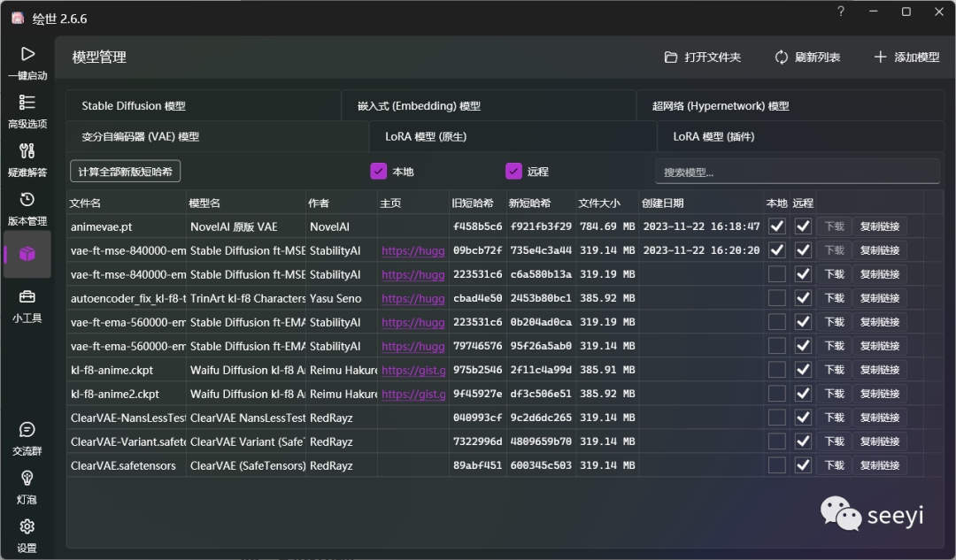The image size is (956, 560).
Task: Click the 搜索模型 search input field
Action: pos(797,171)
